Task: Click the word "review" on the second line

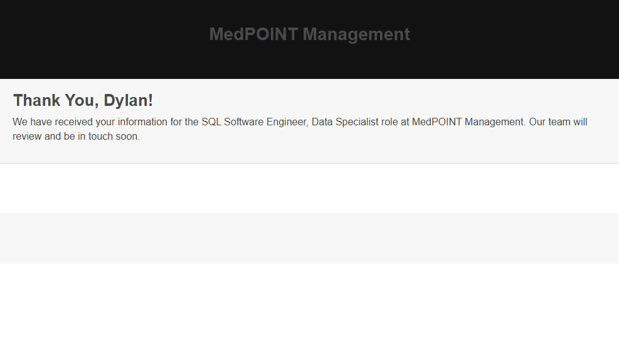Action: coord(27,137)
